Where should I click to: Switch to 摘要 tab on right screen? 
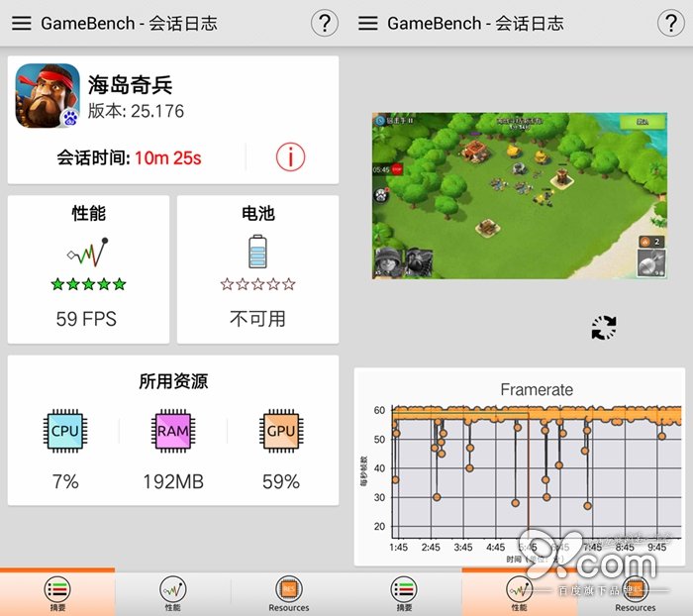(x=404, y=592)
